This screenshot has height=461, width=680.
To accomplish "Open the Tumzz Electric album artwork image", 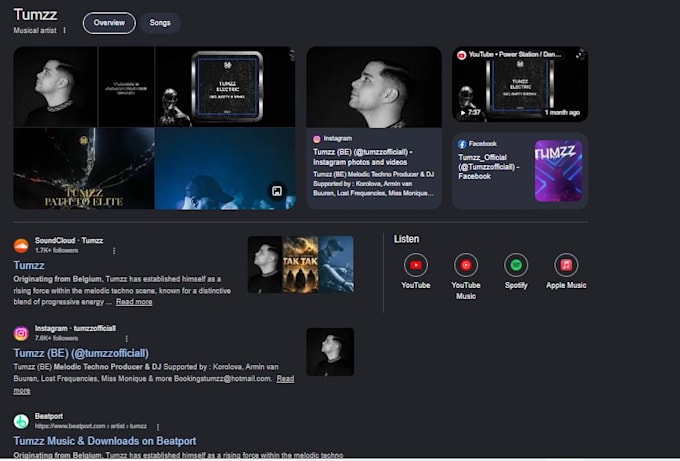I will [225, 87].
